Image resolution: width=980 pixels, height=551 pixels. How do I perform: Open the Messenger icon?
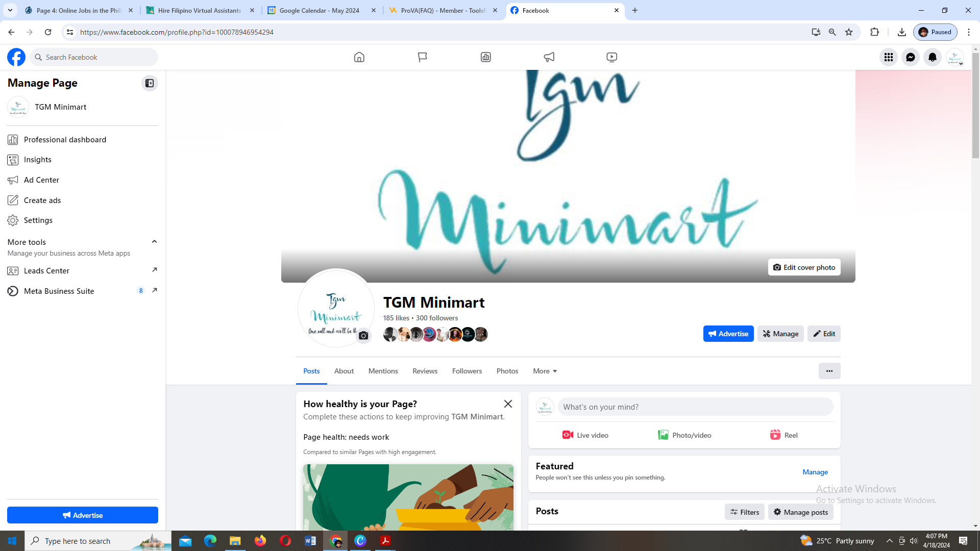(910, 57)
